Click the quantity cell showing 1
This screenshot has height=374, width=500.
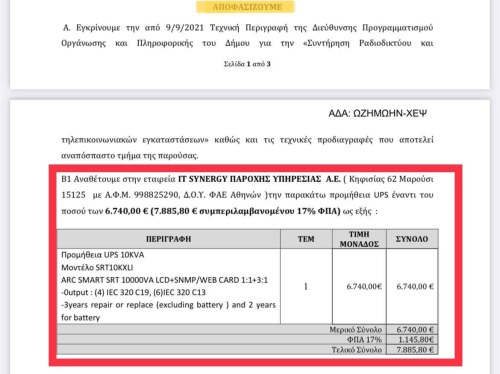[x=306, y=286]
